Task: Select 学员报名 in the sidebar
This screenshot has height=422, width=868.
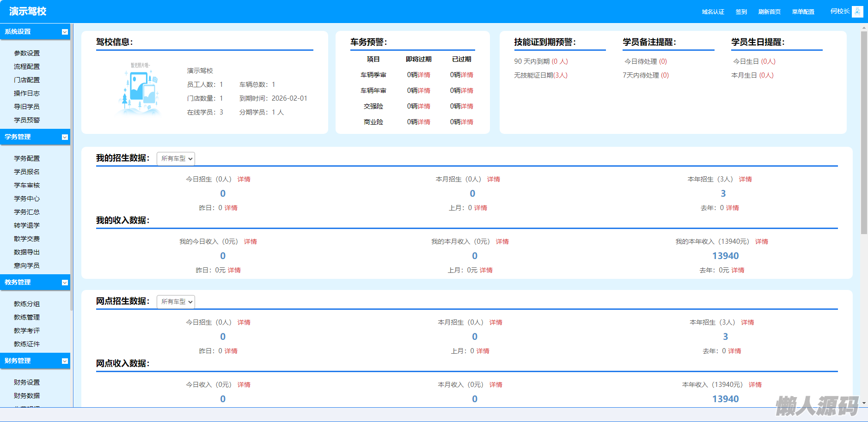Action: pos(27,172)
